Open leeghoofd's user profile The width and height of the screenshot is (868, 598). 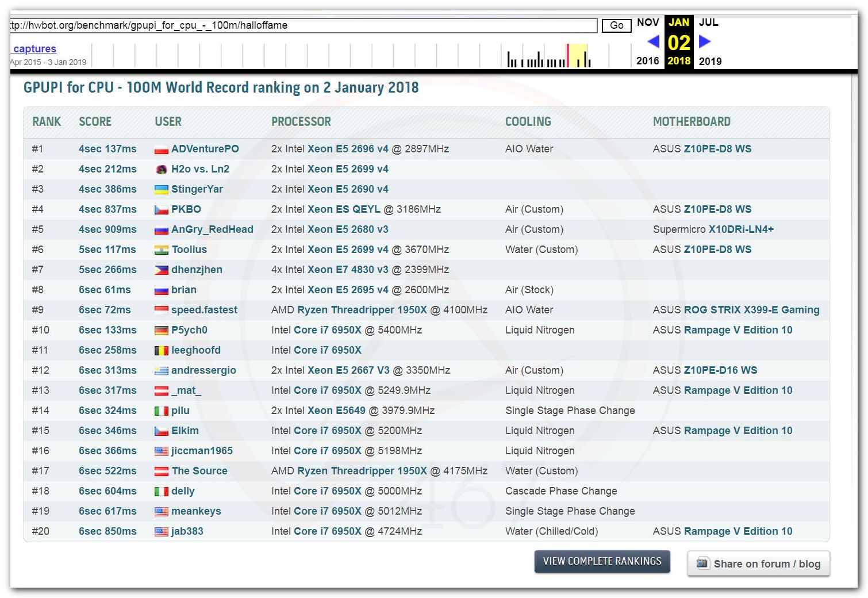pyautogui.click(x=196, y=350)
